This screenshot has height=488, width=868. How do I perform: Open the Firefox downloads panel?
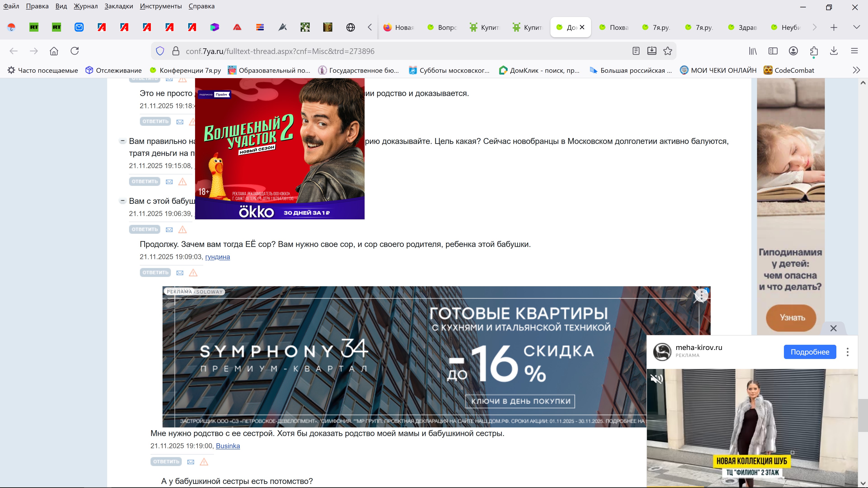[834, 51]
